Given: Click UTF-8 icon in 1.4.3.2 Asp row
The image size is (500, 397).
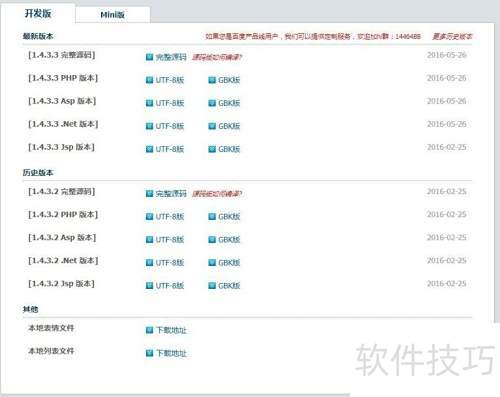Looking at the screenshot, I should 149,240.
